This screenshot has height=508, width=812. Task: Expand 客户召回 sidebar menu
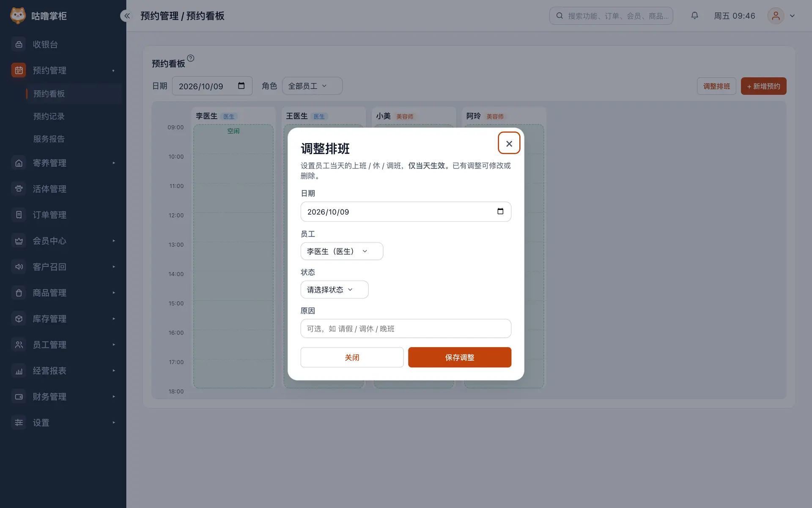pos(63,267)
